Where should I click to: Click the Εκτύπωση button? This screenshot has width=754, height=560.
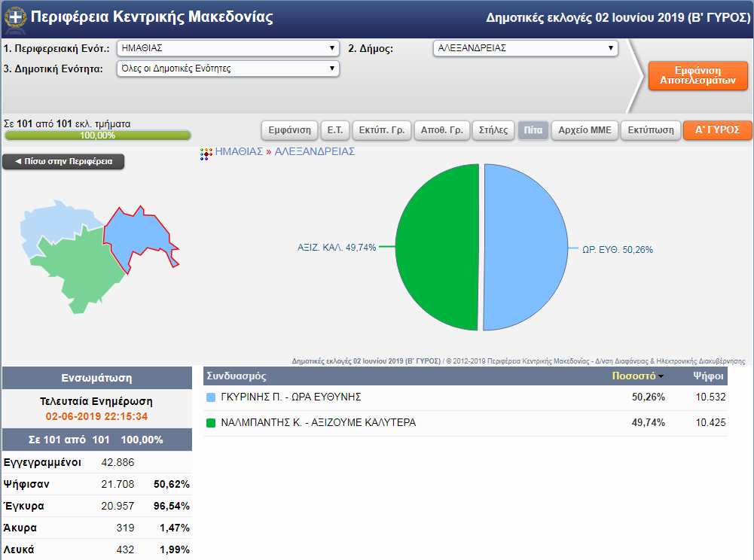[x=651, y=130]
